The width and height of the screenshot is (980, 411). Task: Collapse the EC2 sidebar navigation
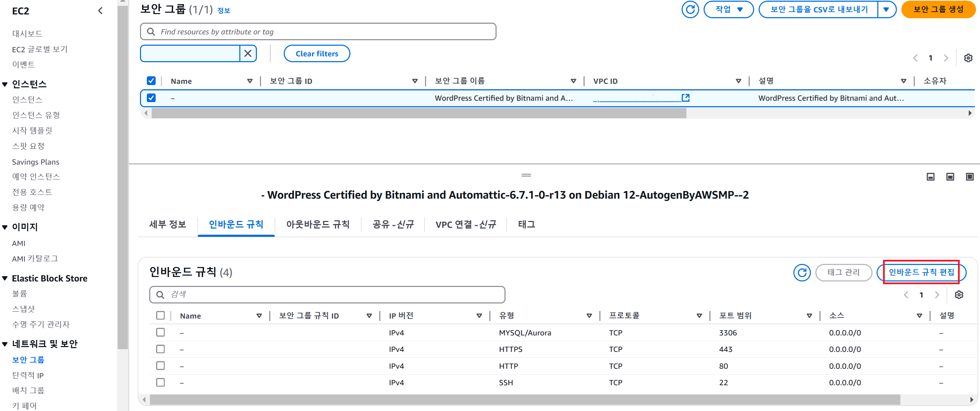tap(100, 11)
